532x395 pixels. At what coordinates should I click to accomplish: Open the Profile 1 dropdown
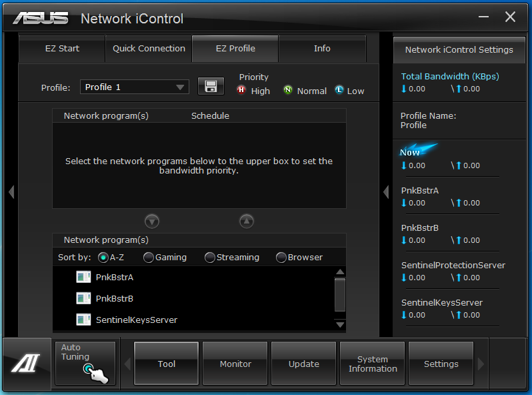pos(135,87)
